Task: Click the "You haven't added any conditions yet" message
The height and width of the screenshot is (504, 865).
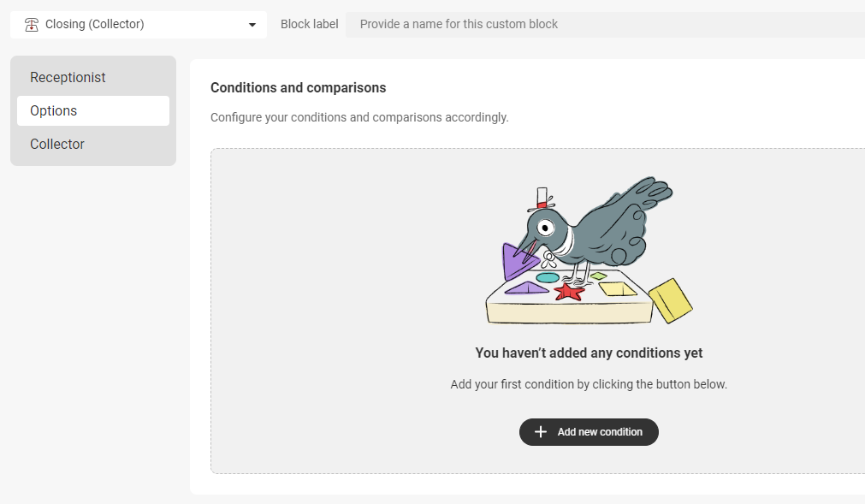Action: tap(589, 353)
